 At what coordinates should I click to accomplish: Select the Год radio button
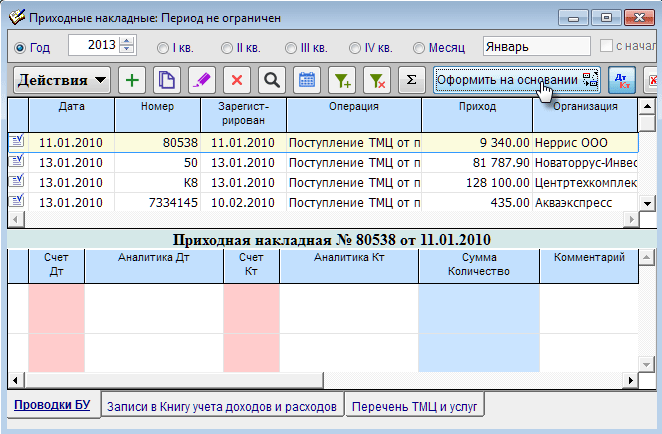pos(20,48)
